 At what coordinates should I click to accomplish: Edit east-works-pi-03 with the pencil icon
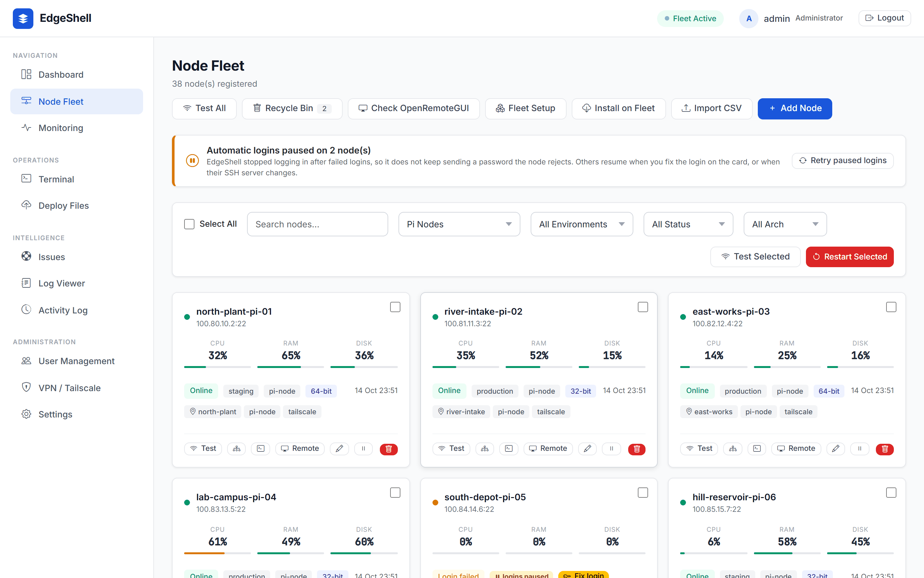[x=835, y=448]
